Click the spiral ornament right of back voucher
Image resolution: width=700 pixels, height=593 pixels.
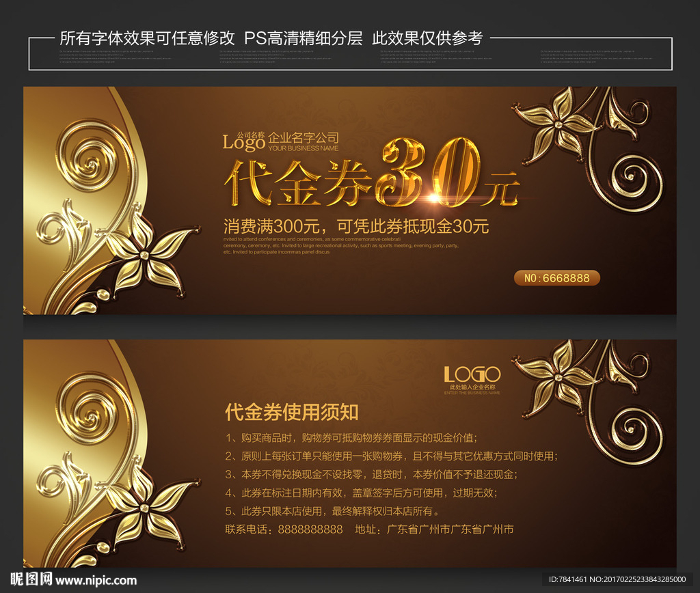630,428
